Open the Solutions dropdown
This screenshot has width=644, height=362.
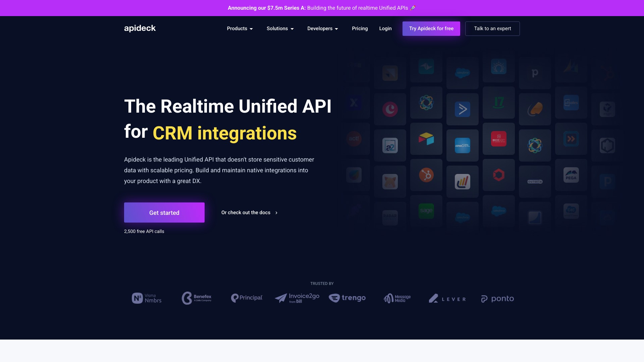click(x=280, y=28)
